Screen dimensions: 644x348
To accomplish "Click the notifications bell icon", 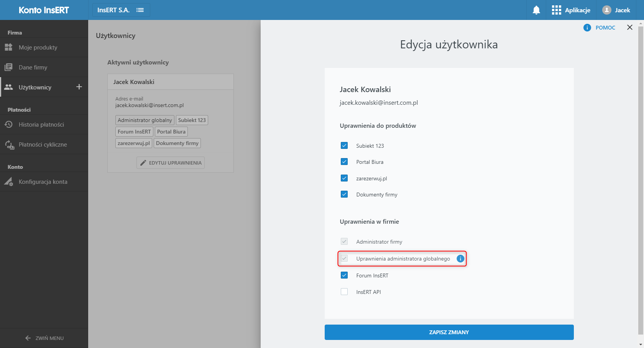I will click(536, 10).
